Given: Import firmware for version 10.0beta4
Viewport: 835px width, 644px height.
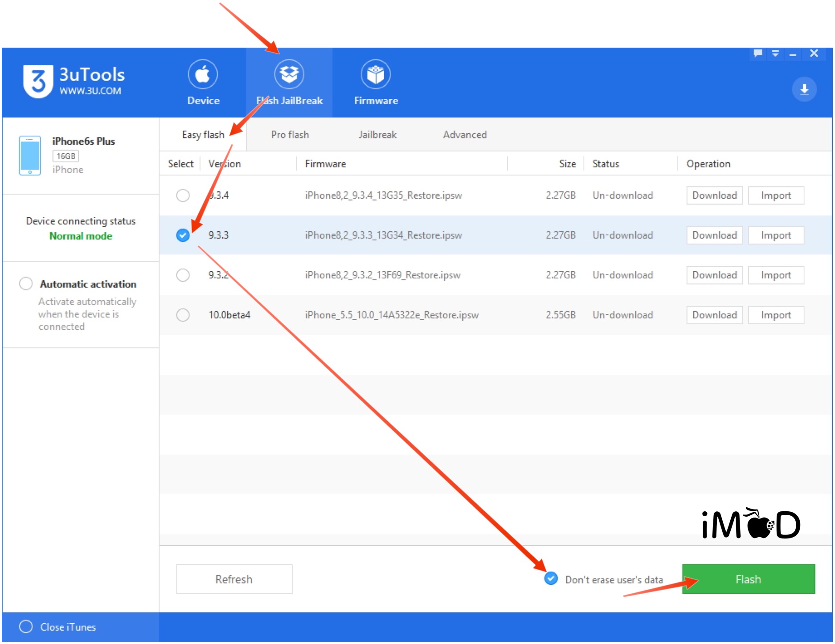Looking at the screenshot, I should (776, 315).
